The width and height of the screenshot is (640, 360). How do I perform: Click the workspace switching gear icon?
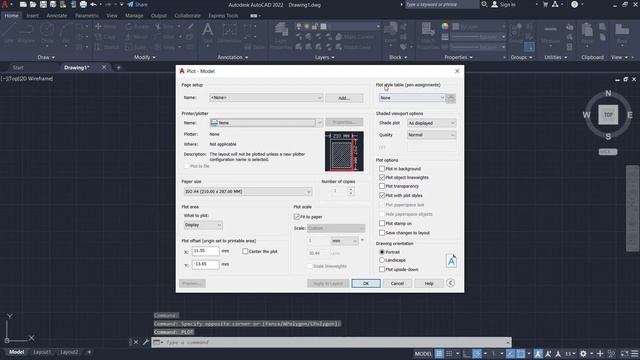(x=583, y=353)
